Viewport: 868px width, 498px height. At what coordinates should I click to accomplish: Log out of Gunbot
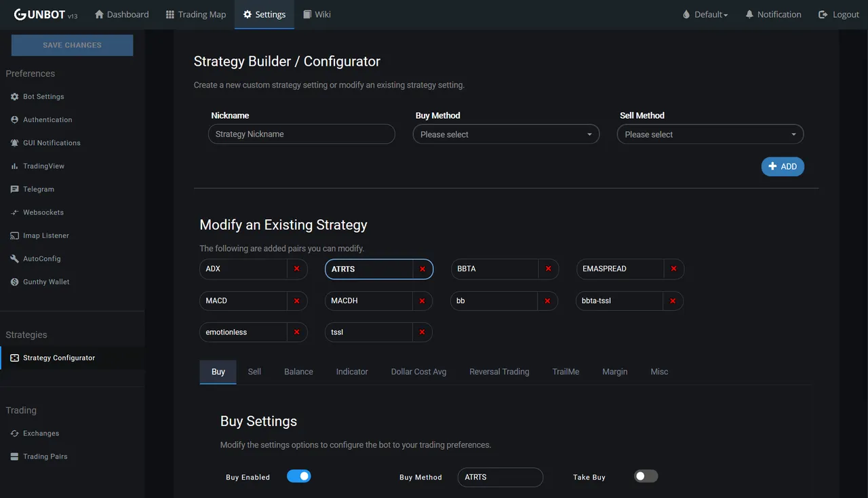pos(839,14)
